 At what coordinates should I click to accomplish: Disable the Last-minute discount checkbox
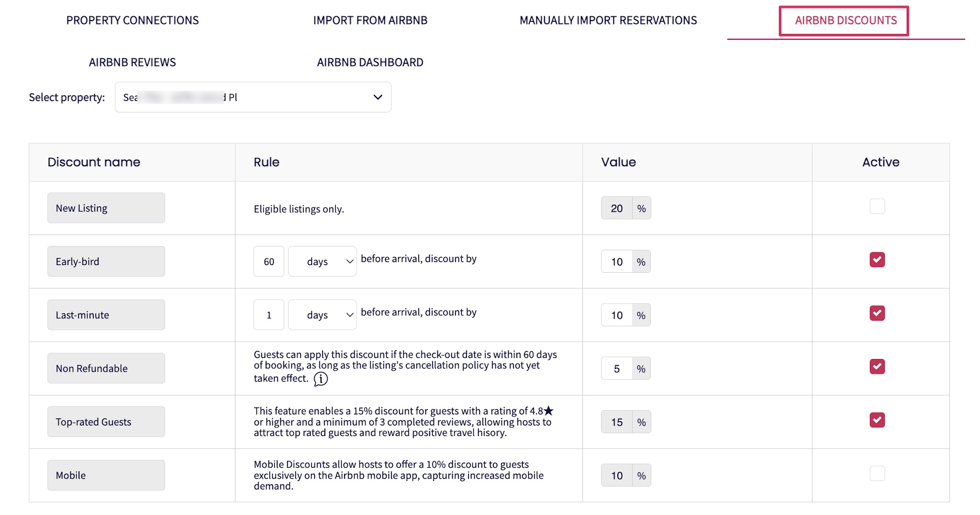click(877, 313)
